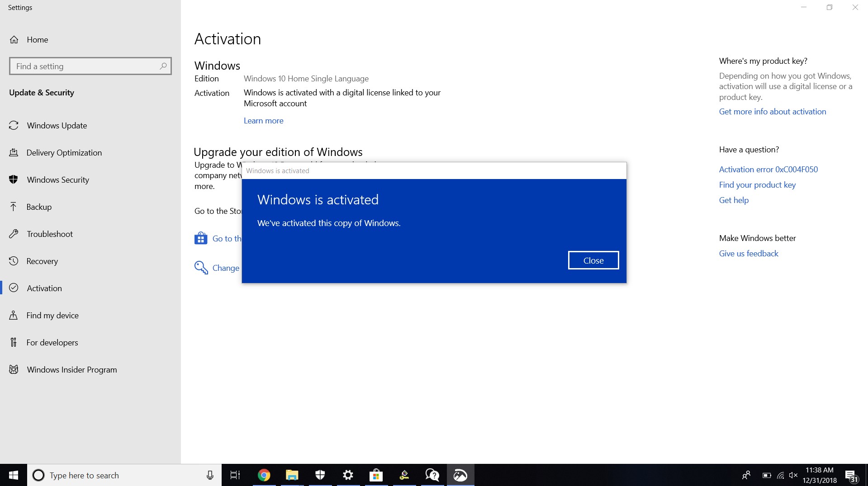Open Task View from the taskbar
The width and height of the screenshot is (868, 486).
[235, 475]
